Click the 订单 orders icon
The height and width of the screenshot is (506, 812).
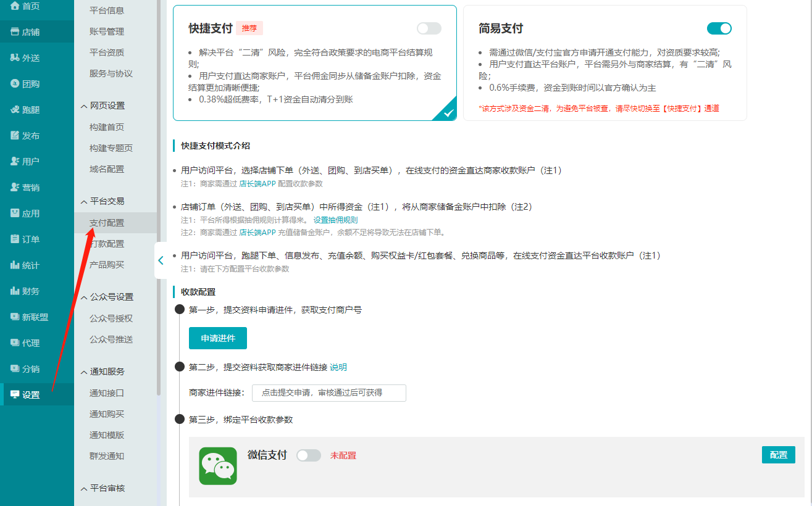(15, 239)
